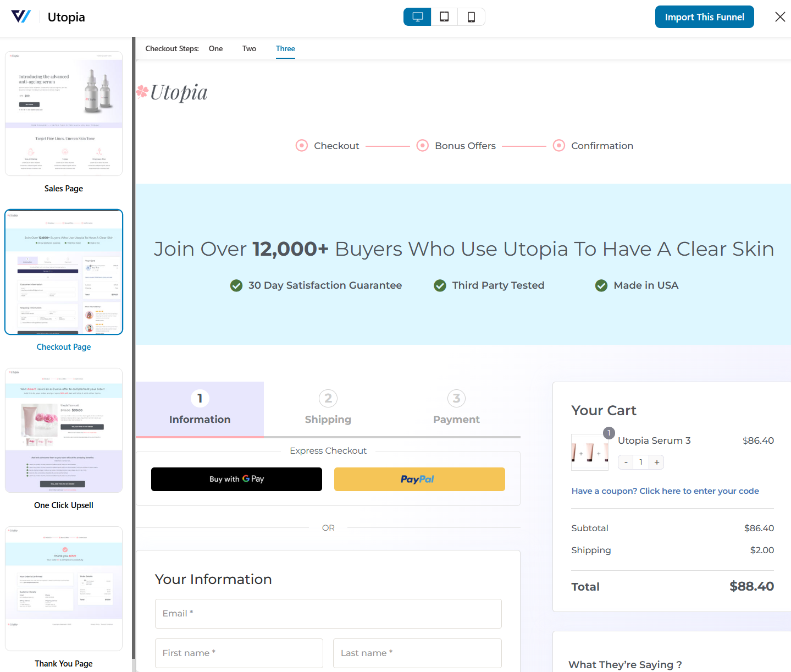Click the First name input field
The image size is (791, 672).
pyautogui.click(x=239, y=653)
